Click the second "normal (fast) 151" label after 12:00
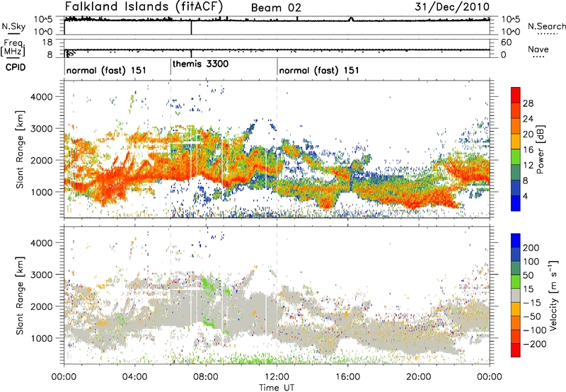 click(x=319, y=70)
